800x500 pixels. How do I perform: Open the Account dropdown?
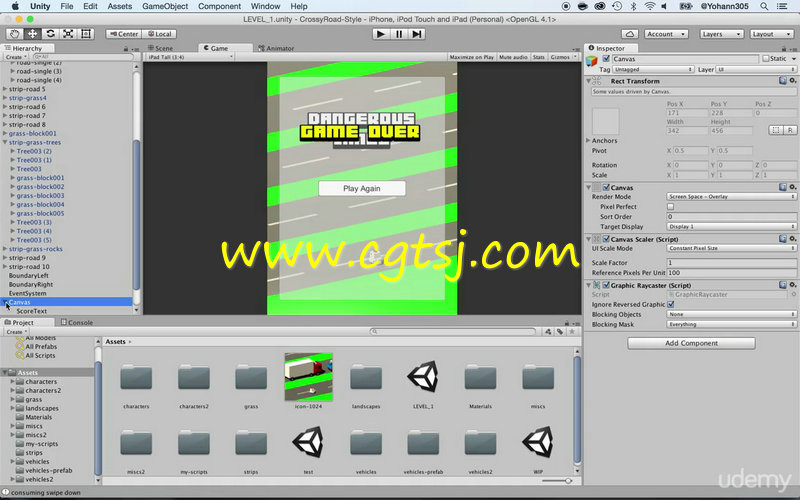click(x=666, y=34)
